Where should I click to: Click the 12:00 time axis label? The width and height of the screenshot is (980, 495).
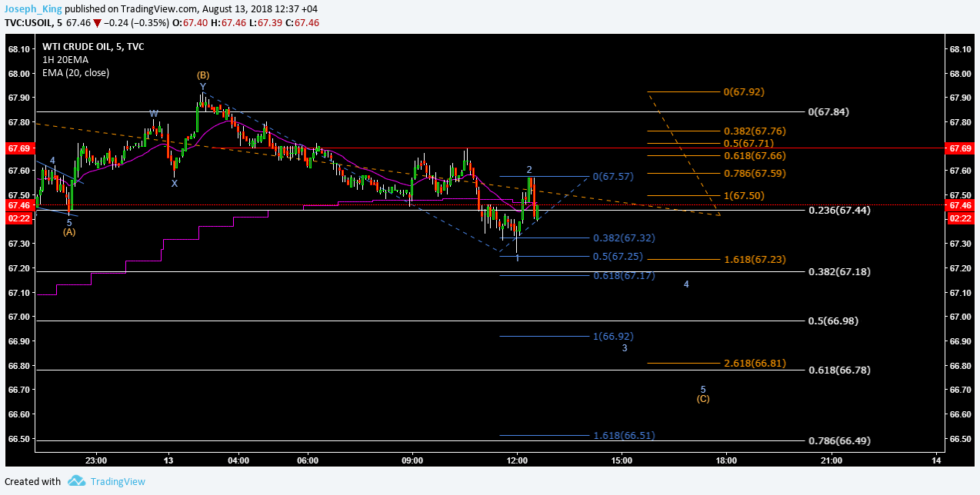point(517,460)
